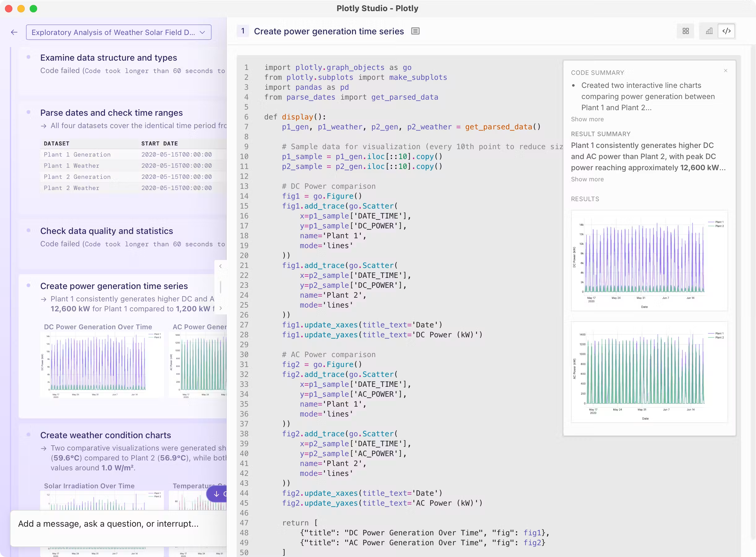
Task: Click 'import pandas as pd' code line
Action: [x=306, y=87]
